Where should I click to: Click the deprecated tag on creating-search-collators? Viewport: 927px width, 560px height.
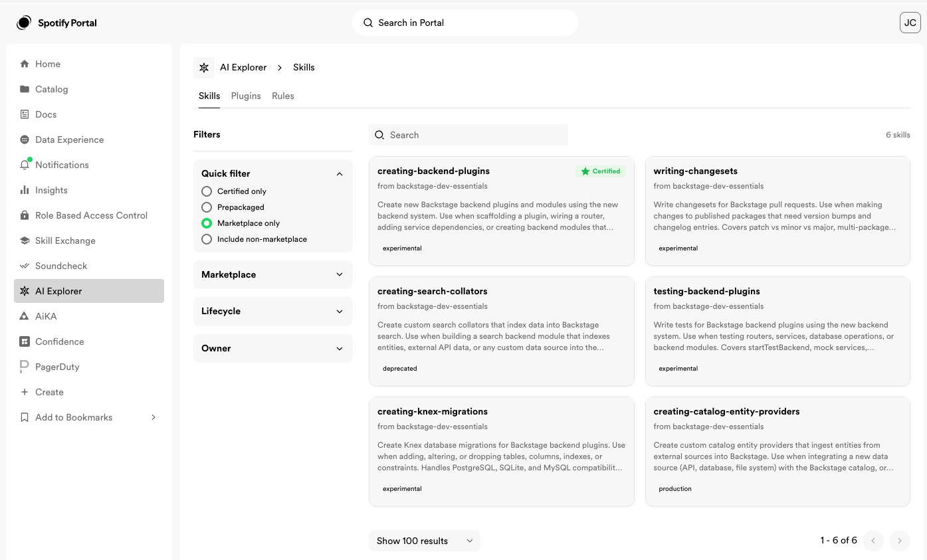tap(400, 369)
